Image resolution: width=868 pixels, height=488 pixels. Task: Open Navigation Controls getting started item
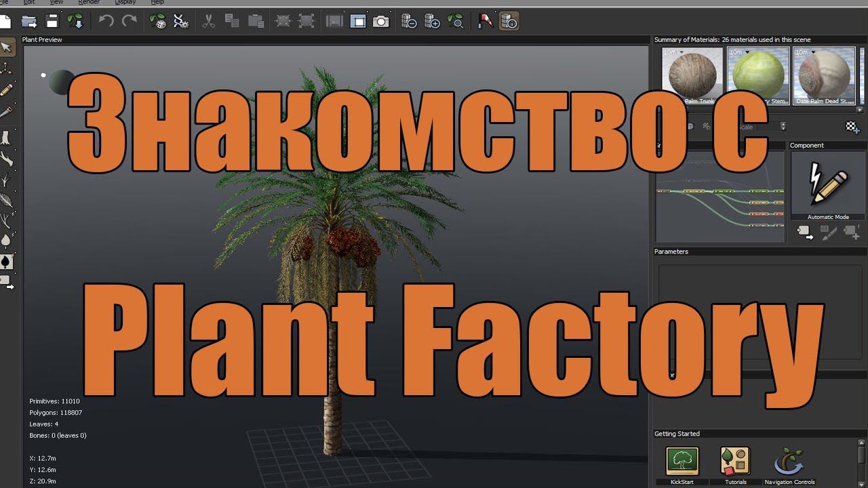[x=789, y=465]
